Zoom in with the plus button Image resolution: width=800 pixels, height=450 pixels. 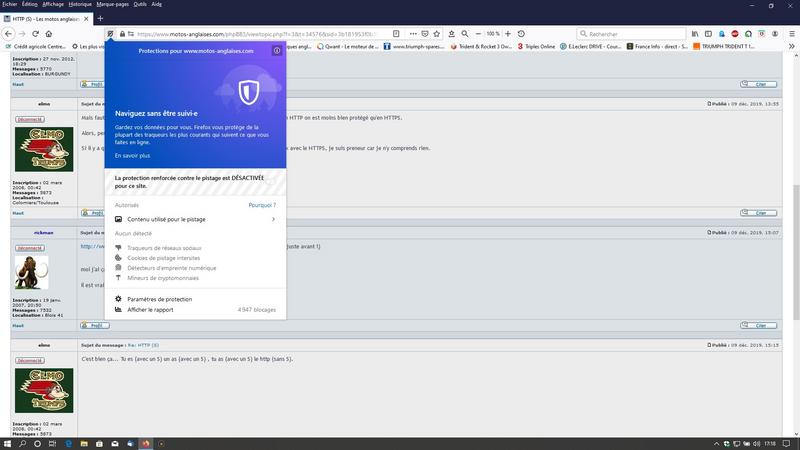(508, 34)
